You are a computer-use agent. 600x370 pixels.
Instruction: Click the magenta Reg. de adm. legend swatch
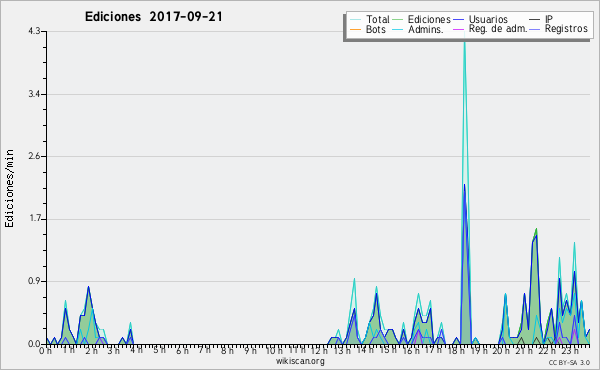click(458, 29)
